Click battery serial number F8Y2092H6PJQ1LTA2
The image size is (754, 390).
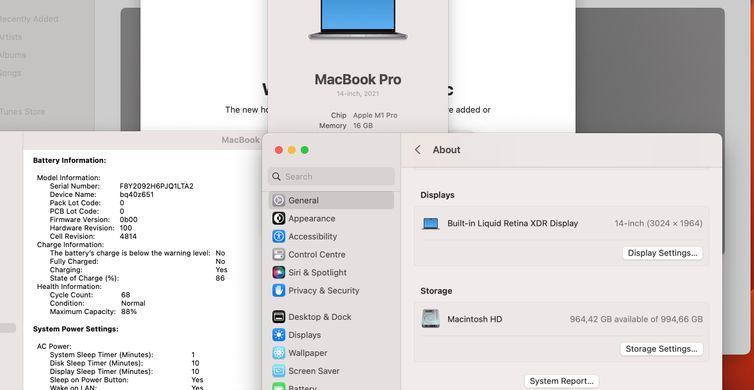pos(156,186)
